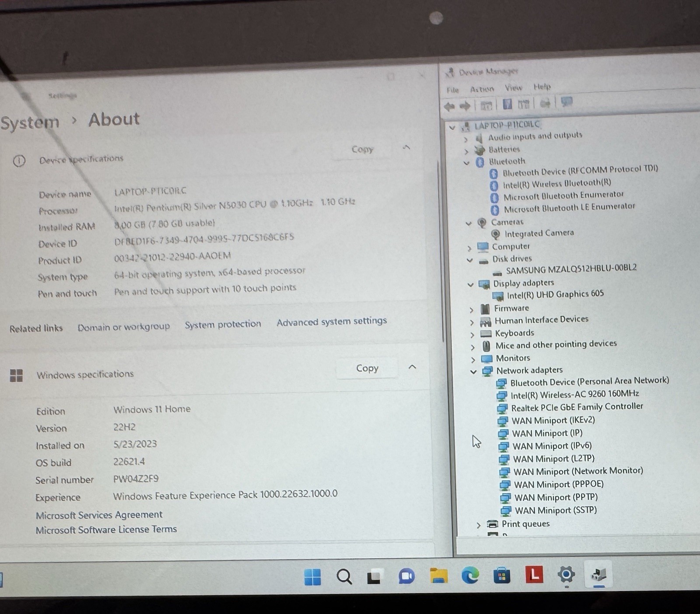Open the red L app on taskbar
The image size is (700, 614).
(534, 575)
